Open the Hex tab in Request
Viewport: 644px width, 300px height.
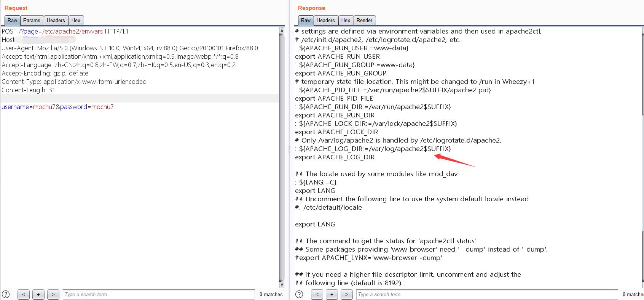point(76,20)
